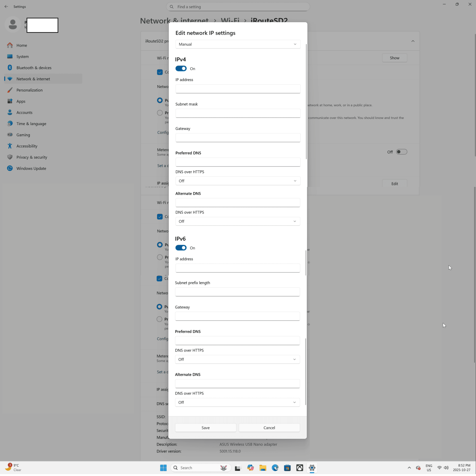Click the Home icon in sidebar
Image resolution: width=476 pixels, height=476 pixels.
(10, 45)
